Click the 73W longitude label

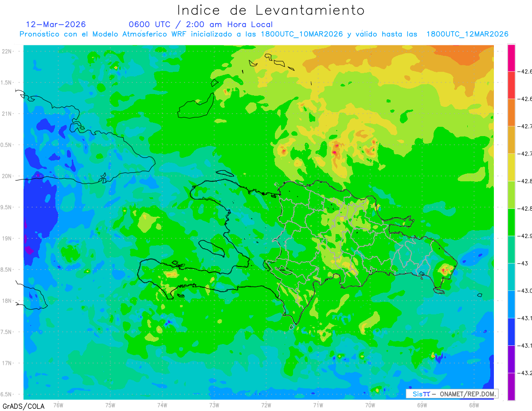click(x=214, y=404)
